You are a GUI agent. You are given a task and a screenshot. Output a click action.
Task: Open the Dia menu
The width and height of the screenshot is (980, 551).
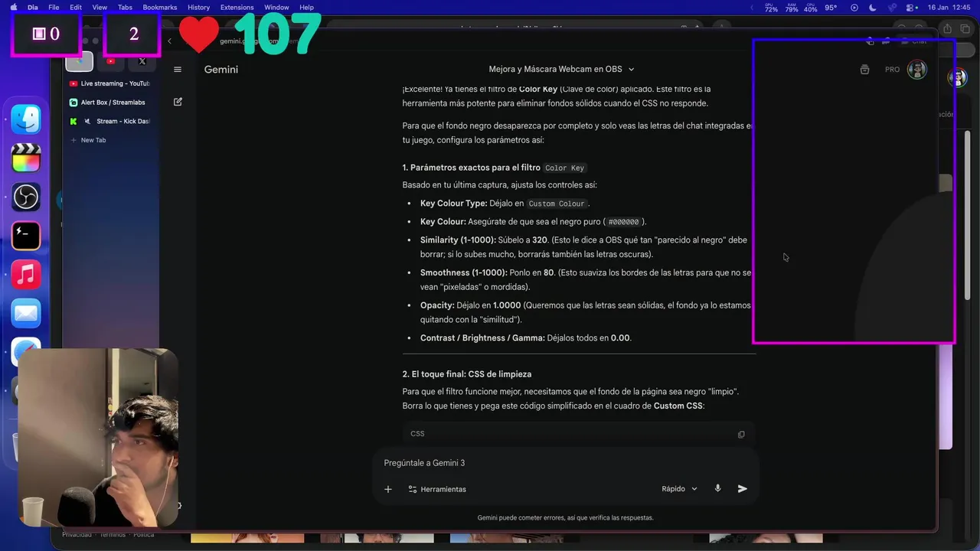tap(32, 7)
